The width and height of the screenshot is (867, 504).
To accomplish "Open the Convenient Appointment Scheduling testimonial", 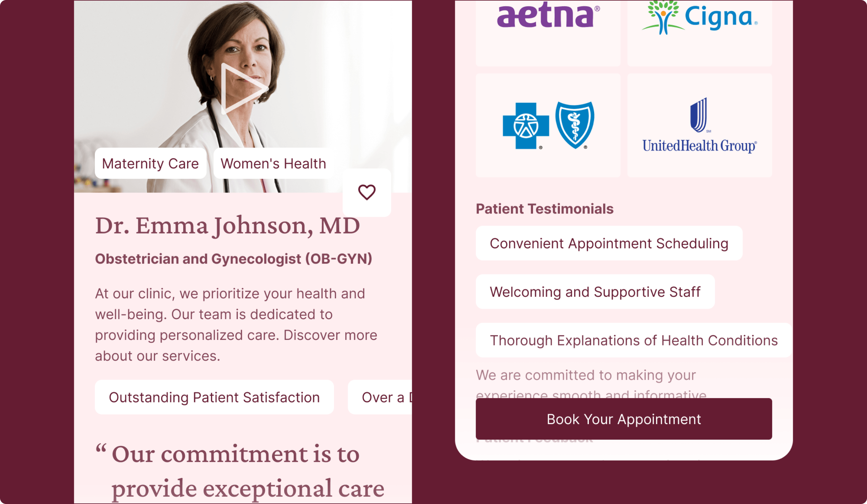I will 609,243.
